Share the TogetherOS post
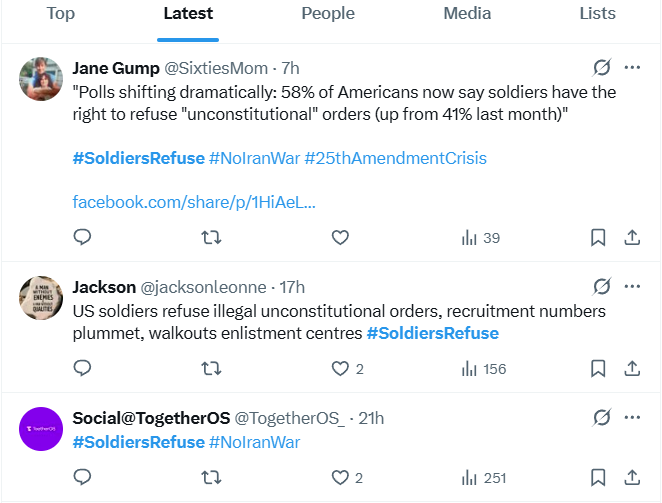 (632, 478)
